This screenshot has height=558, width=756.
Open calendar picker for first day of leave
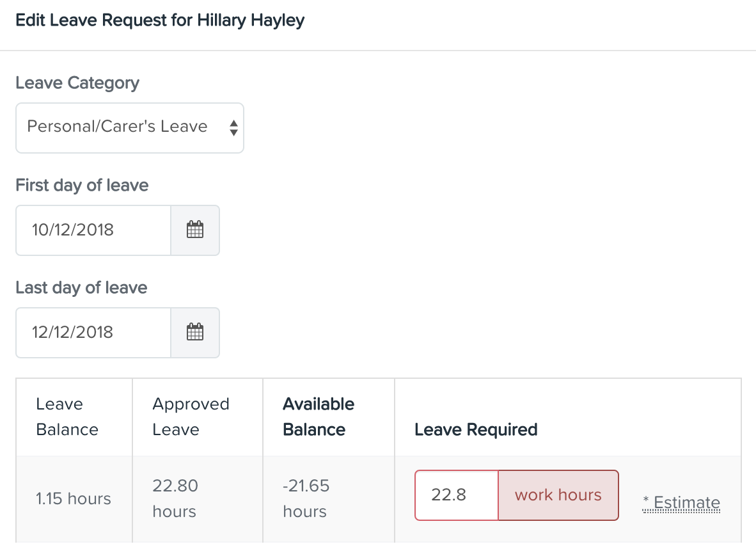click(195, 230)
